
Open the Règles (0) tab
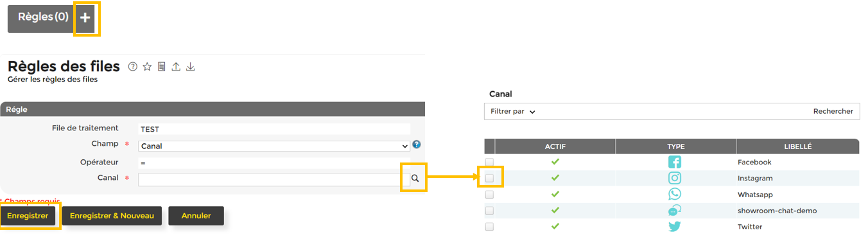42,18
